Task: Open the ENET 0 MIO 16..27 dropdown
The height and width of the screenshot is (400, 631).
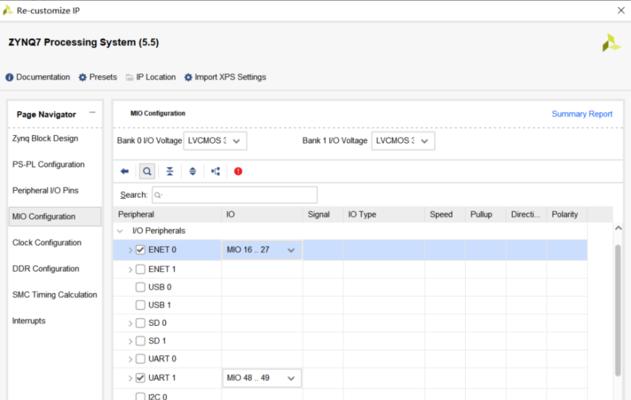Action: pyautogui.click(x=262, y=250)
